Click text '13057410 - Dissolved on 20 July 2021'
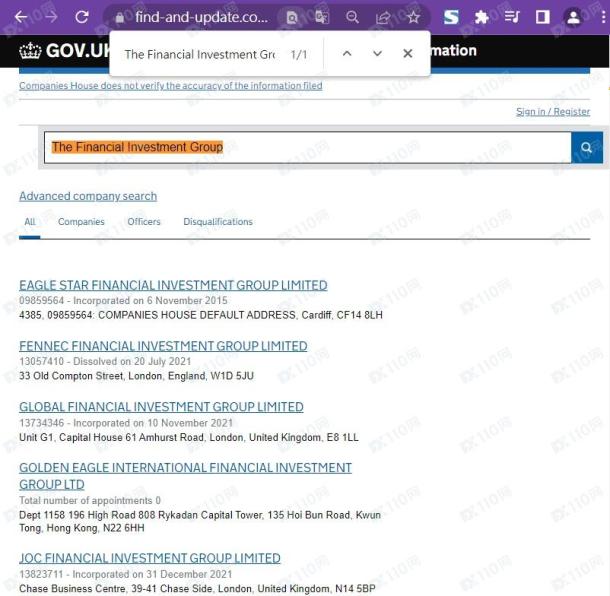 (x=105, y=361)
